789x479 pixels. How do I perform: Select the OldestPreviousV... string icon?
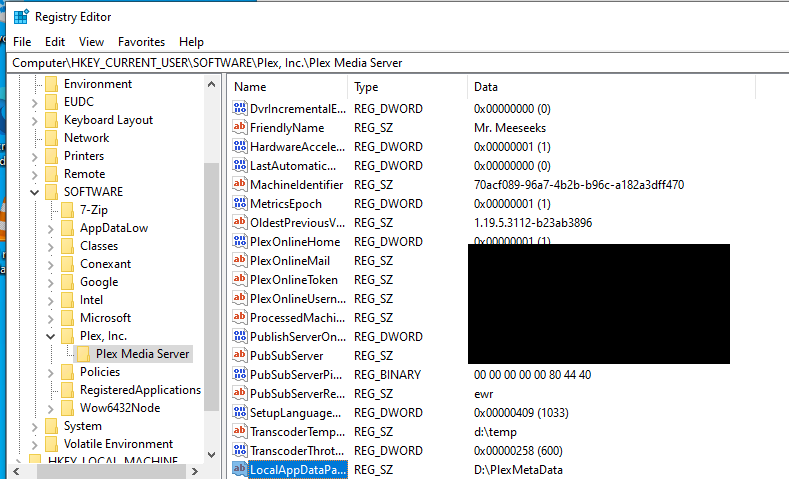(x=240, y=222)
